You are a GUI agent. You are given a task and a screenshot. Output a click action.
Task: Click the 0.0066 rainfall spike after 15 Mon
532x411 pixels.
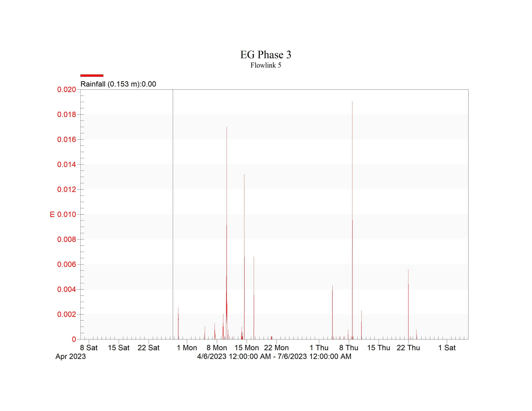pyautogui.click(x=254, y=298)
